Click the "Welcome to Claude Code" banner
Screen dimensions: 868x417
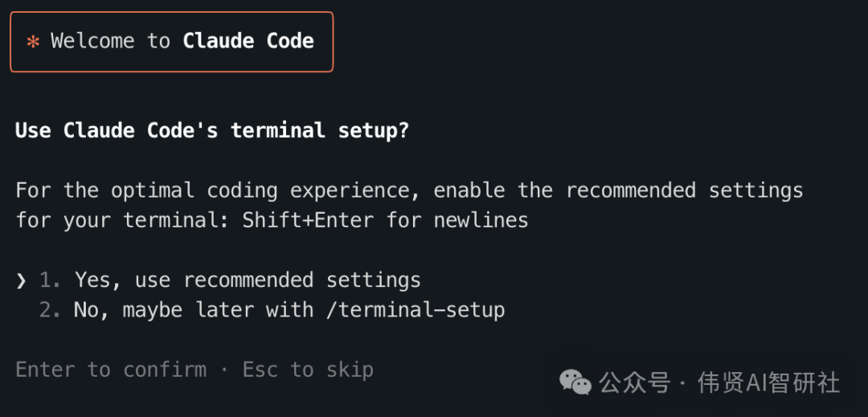[x=171, y=42]
